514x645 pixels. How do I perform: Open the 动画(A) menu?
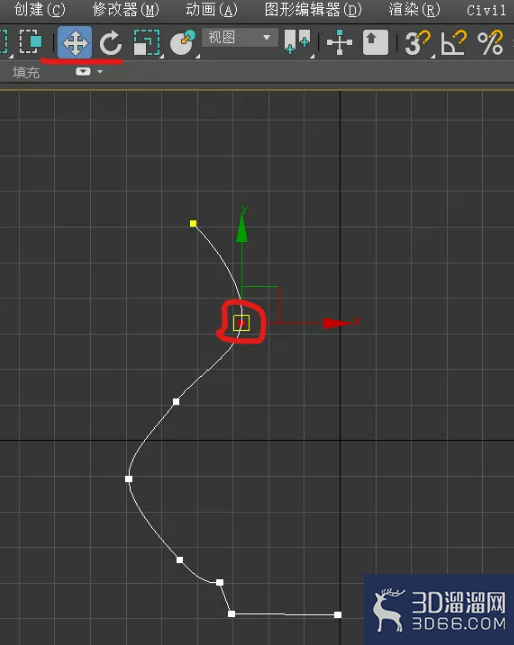[211, 9]
